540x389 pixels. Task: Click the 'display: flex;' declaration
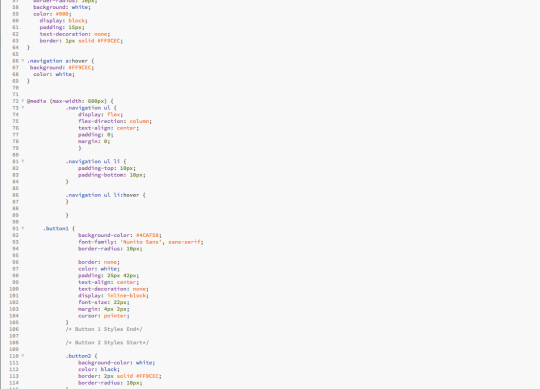coord(100,114)
